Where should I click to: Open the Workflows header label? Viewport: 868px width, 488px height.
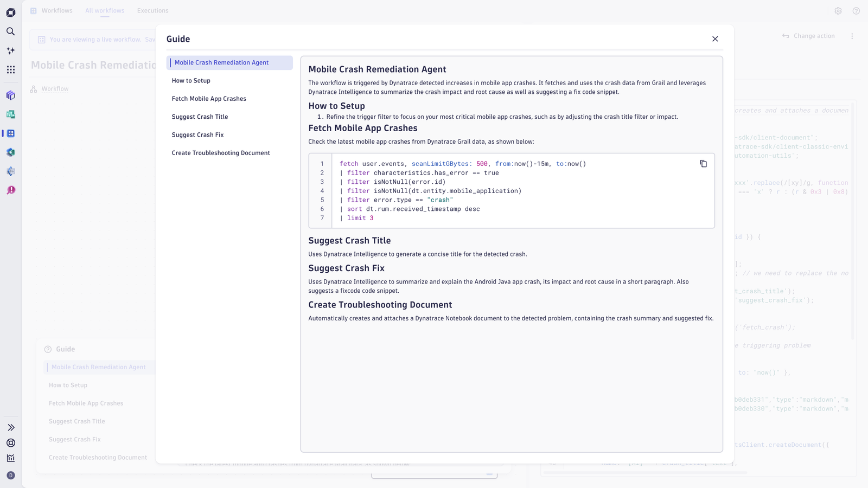click(57, 11)
